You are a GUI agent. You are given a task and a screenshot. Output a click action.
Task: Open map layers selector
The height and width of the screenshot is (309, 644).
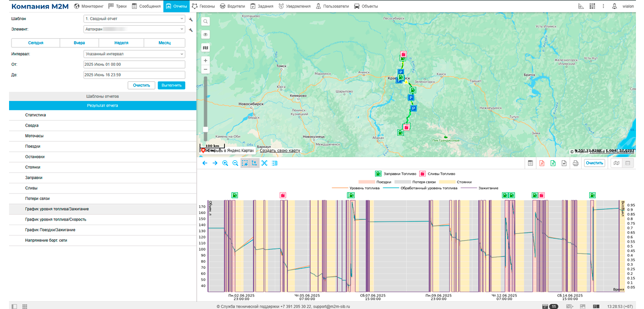click(x=205, y=48)
